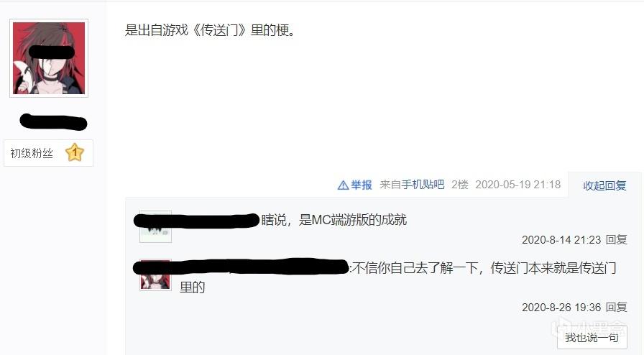Collapse replies with 收起回复
The height and width of the screenshot is (355, 644).
click(x=604, y=185)
